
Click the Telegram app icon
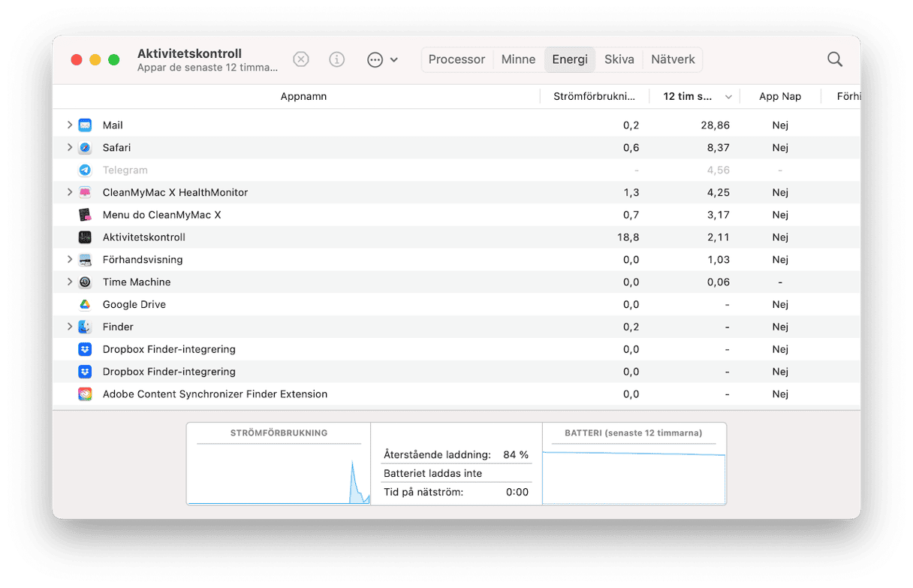pyautogui.click(x=85, y=170)
